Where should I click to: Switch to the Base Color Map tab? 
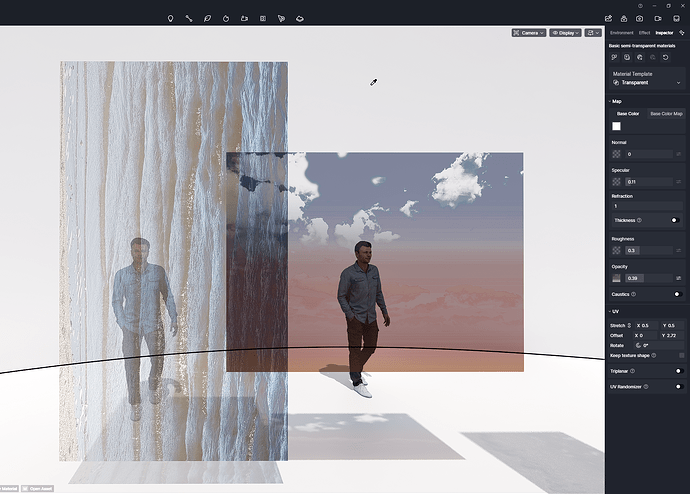pos(666,114)
